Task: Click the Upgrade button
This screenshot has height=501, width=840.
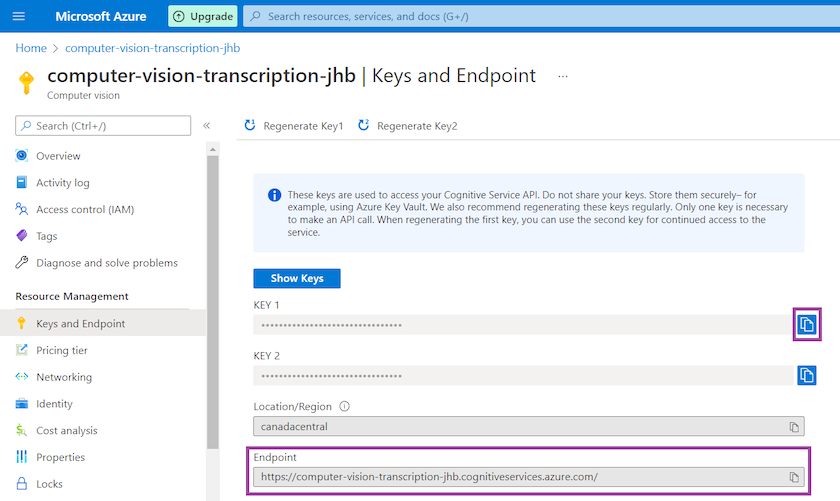Action: point(203,16)
